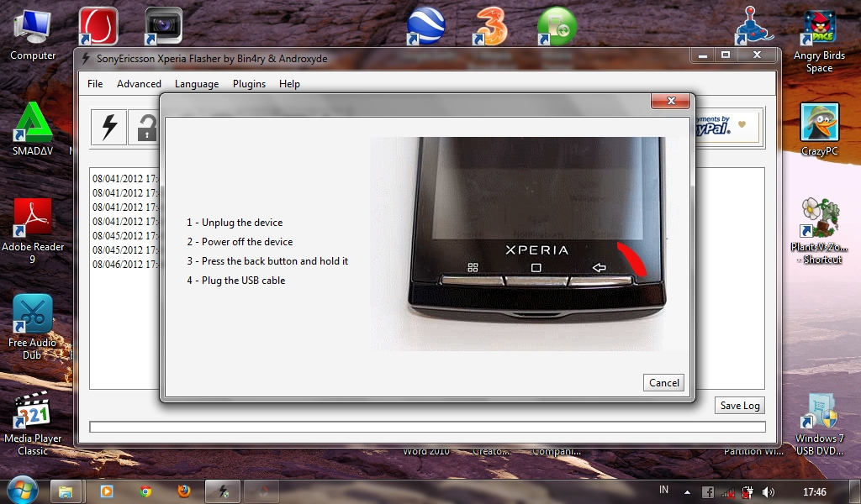Open the green globe desktop shortcut
The height and width of the screenshot is (504, 861).
557,26
